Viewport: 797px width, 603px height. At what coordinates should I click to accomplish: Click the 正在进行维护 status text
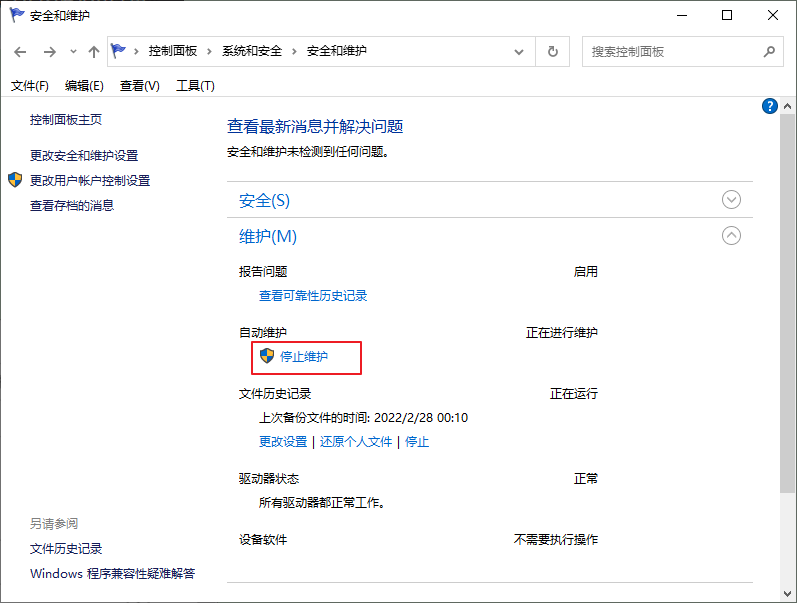tap(562, 333)
